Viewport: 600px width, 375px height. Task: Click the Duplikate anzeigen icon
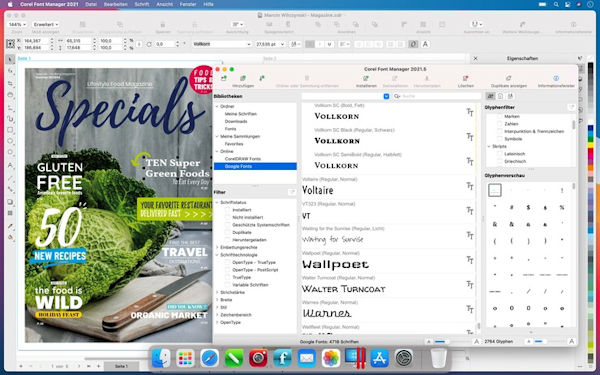(509, 78)
